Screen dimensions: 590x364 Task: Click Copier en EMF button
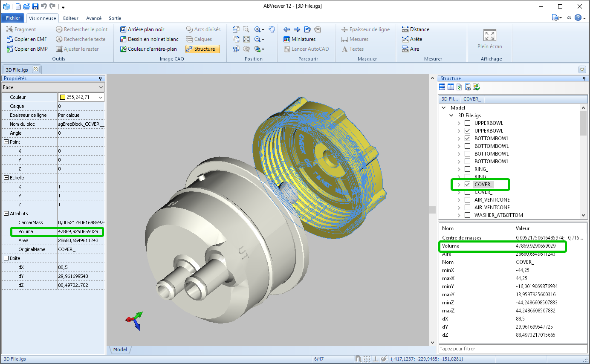point(27,39)
